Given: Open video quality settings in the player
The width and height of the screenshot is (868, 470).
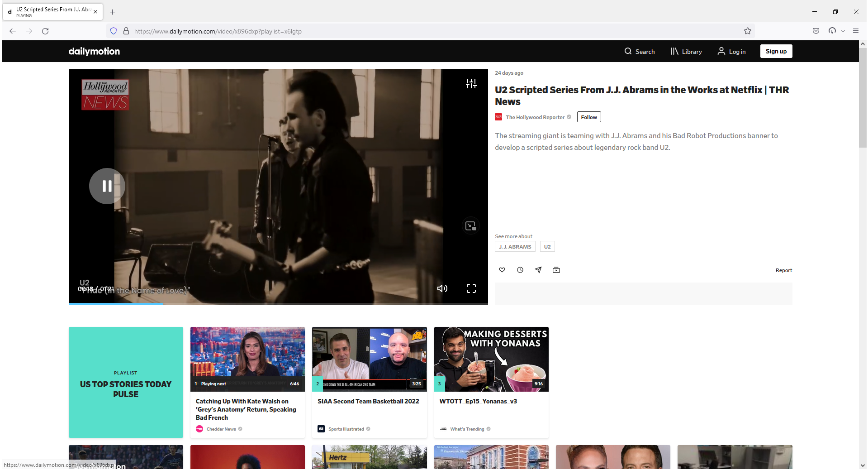Looking at the screenshot, I should tap(471, 84).
